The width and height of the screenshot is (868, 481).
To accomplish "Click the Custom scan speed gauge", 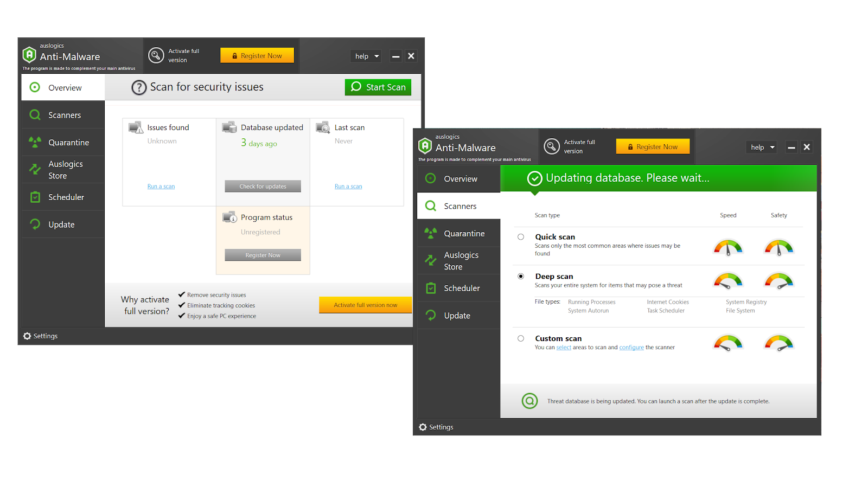I will pos(728,343).
